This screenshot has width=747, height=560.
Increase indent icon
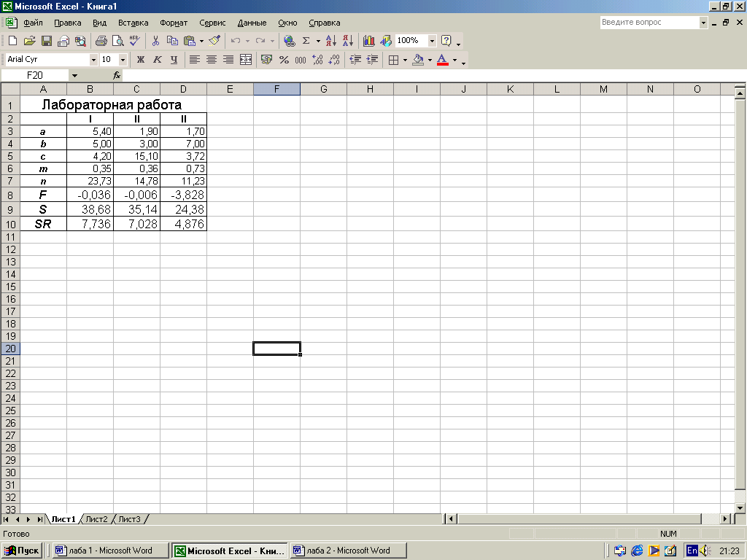[x=372, y=60]
